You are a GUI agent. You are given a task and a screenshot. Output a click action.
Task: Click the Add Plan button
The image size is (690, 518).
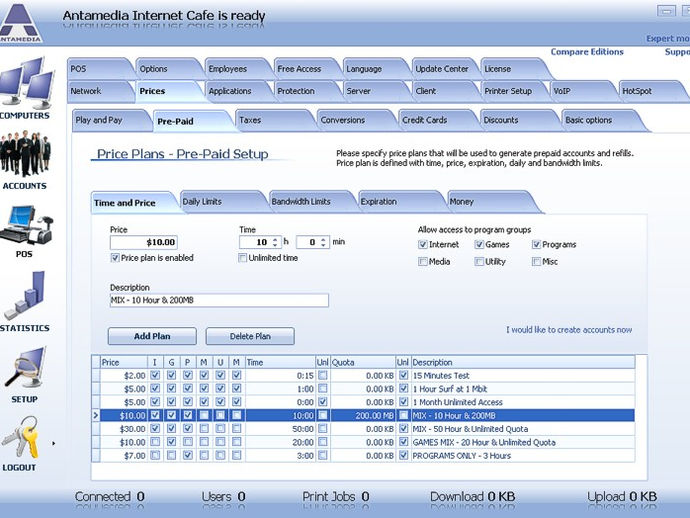point(152,336)
